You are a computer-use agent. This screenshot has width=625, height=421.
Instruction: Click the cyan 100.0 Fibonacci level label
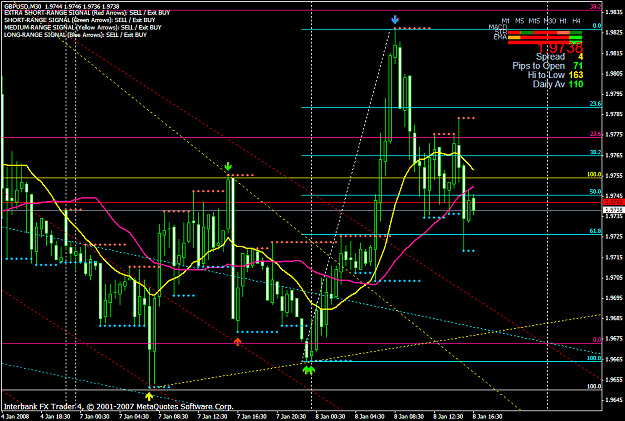pyautogui.click(x=594, y=358)
